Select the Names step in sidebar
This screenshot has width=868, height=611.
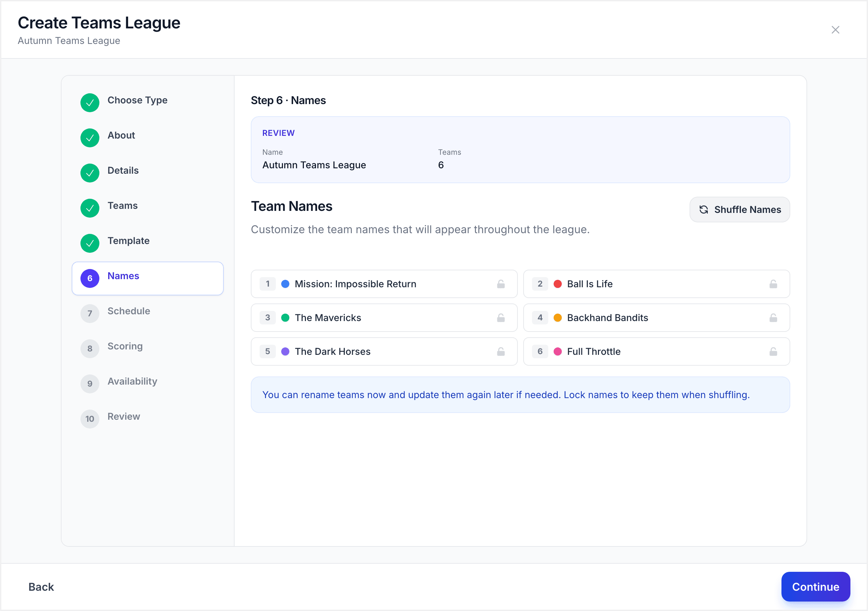point(147,278)
